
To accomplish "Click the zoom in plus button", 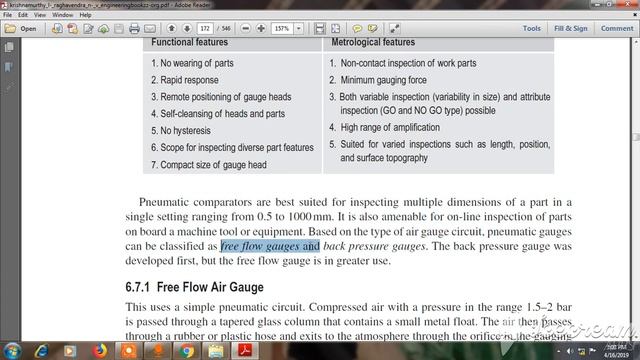I will (x=261, y=29).
